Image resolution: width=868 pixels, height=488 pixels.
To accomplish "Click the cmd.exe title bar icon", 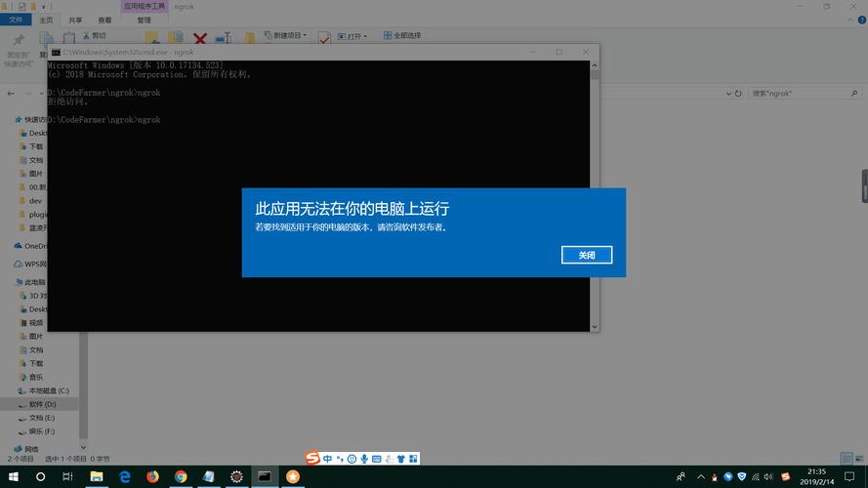I will [56, 52].
